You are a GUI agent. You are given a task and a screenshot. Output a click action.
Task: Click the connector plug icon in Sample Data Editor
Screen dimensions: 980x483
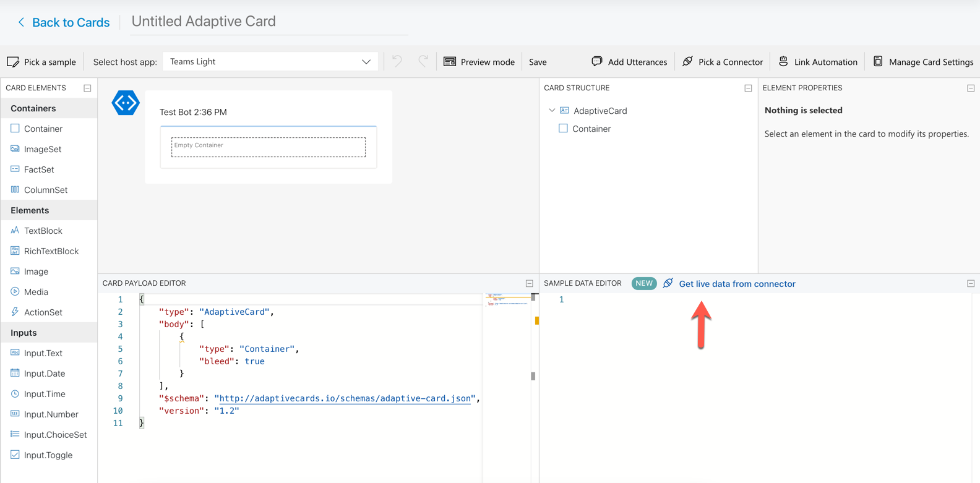pos(668,283)
